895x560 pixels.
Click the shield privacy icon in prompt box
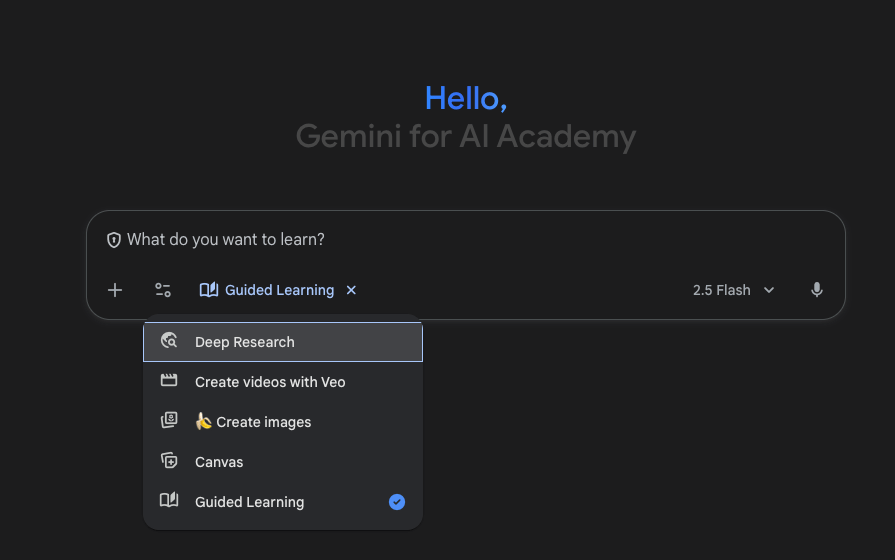point(114,240)
